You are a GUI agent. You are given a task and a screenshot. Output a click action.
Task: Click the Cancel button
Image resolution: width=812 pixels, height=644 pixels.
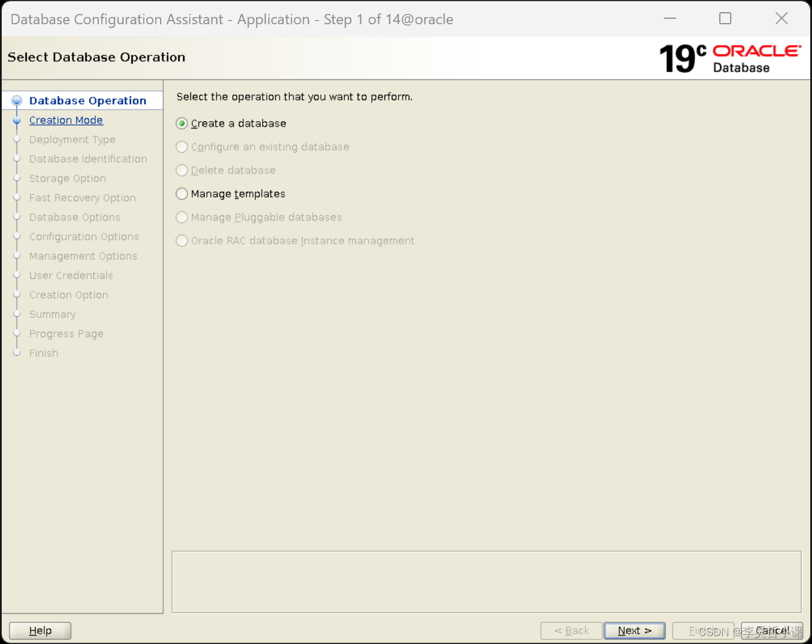coord(772,631)
